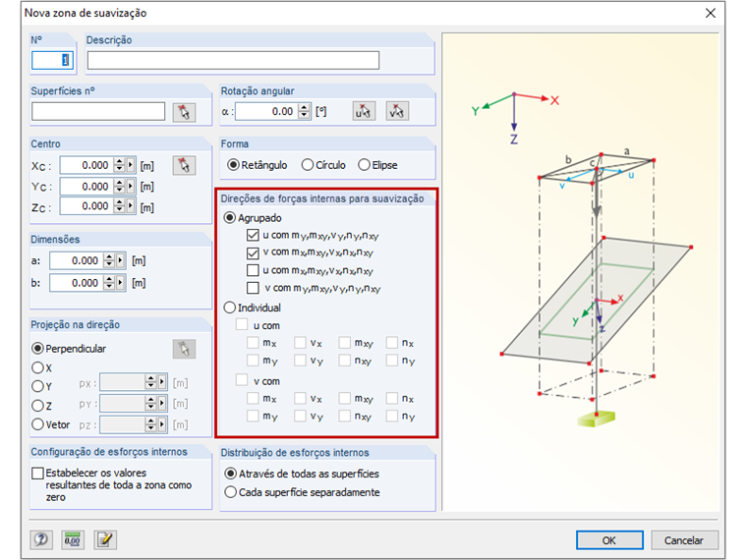Open Yc value arrow menu
The width and height of the screenshot is (747, 560).
(x=131, y=187)
